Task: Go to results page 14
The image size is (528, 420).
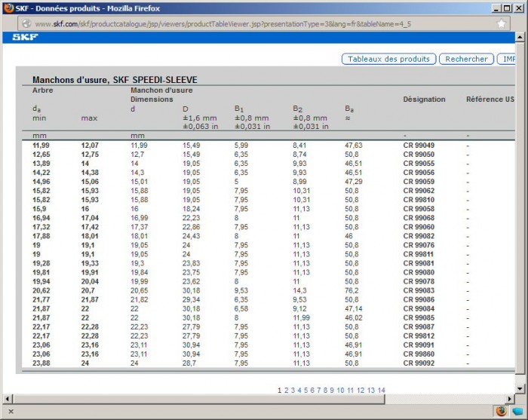Action: pos(381,390)
